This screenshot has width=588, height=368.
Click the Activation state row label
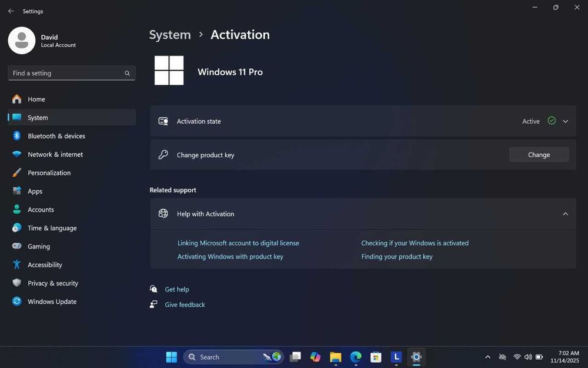(x=199, y=121)
